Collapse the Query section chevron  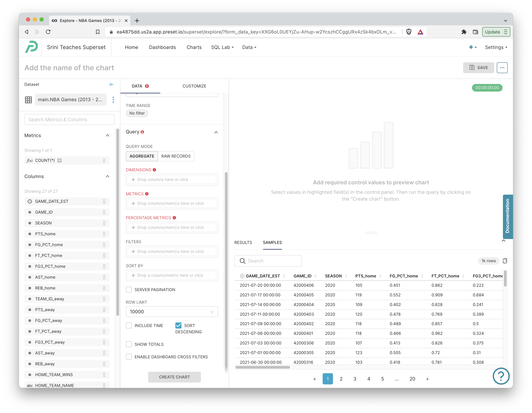coord(216,132)
